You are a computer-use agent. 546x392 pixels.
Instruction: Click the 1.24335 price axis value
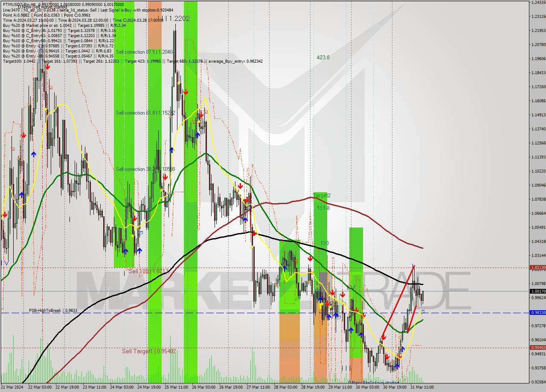[538, 3]
